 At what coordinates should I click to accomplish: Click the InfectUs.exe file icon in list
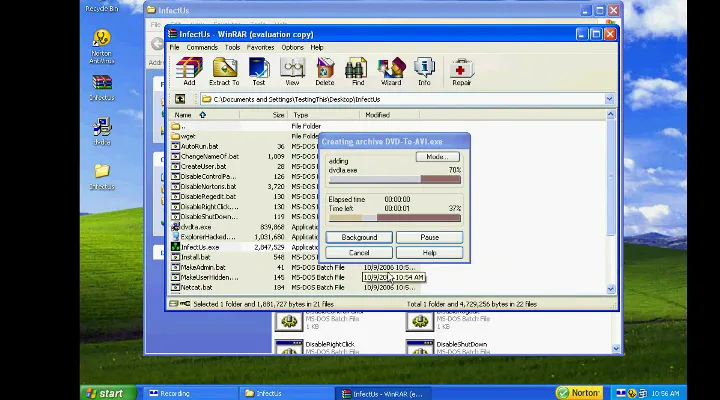(x=175, y=247)
